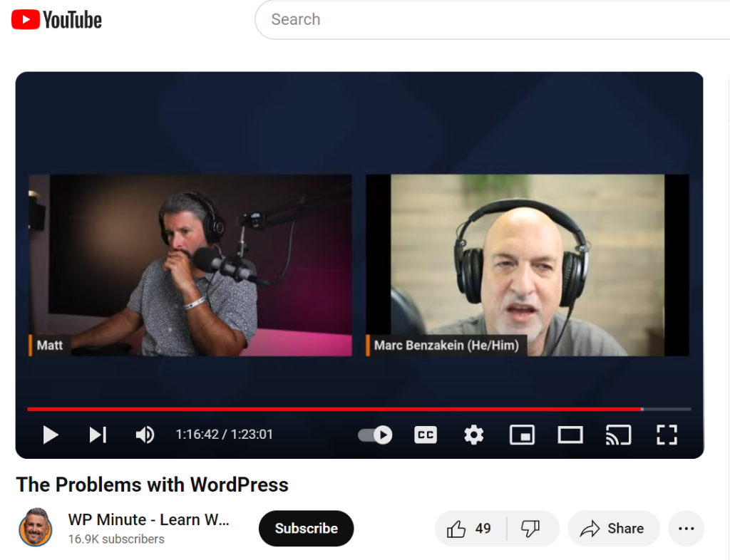730x560 pixels.
Task: Open the WP Minute - Learn W... channel link
Action: (148, 519)
